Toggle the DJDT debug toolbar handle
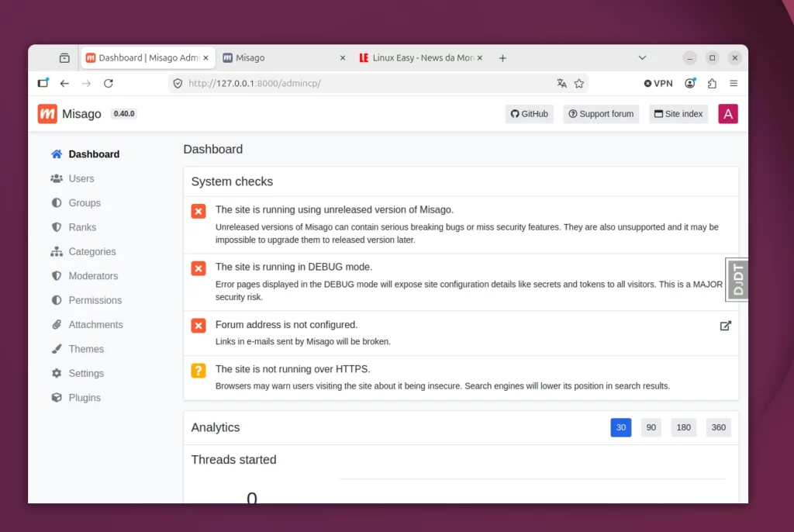Screen dimensions: 794x532 click(737, 280)
